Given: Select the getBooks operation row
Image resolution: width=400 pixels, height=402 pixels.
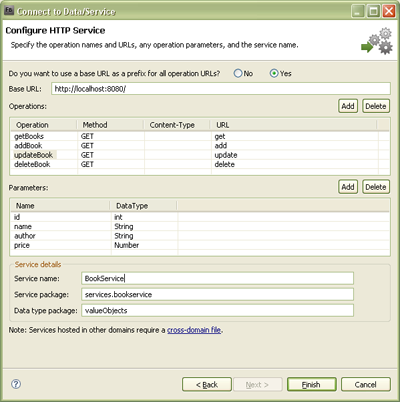Looking at the screenshot, I should click(x=200, y=136).
